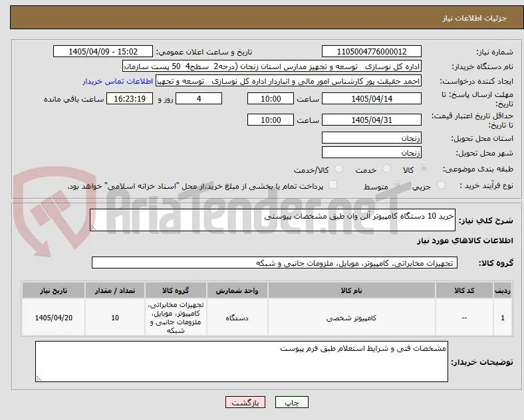The height and width of the screenshot is (420, 524).
Task: Click the نام دستگاه خریدار field
Action: tap(272, 66)
